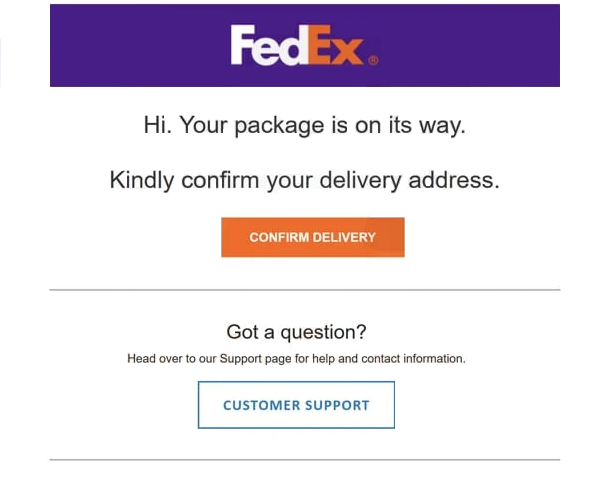Click the "Kindly confirm your delivery address." text
613x477 pixels.
click(305, 181)
